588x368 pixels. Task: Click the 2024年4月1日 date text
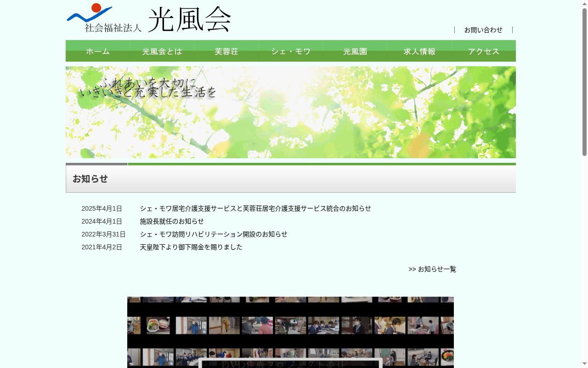click(x=102, y=221)
